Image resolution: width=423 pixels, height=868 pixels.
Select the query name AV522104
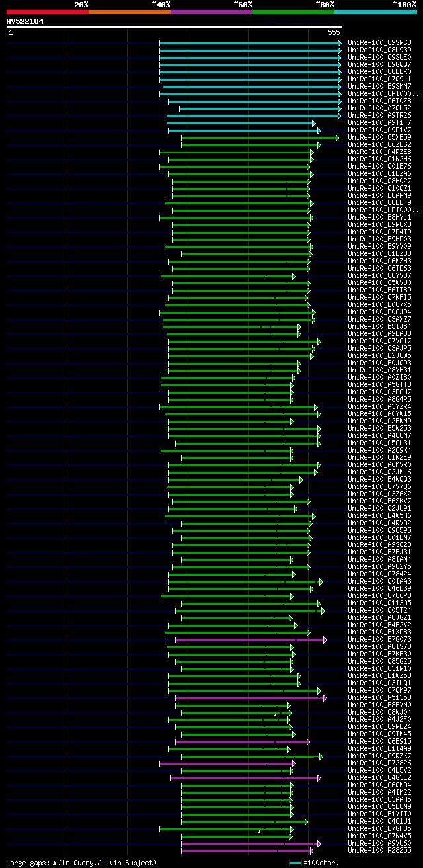pyautogui.click(x=25, y=21)
